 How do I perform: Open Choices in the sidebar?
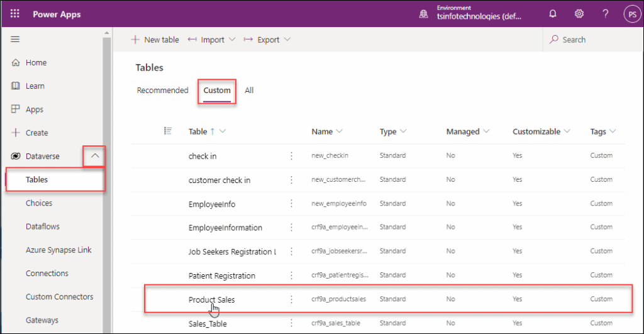click(x=39, y=203)
